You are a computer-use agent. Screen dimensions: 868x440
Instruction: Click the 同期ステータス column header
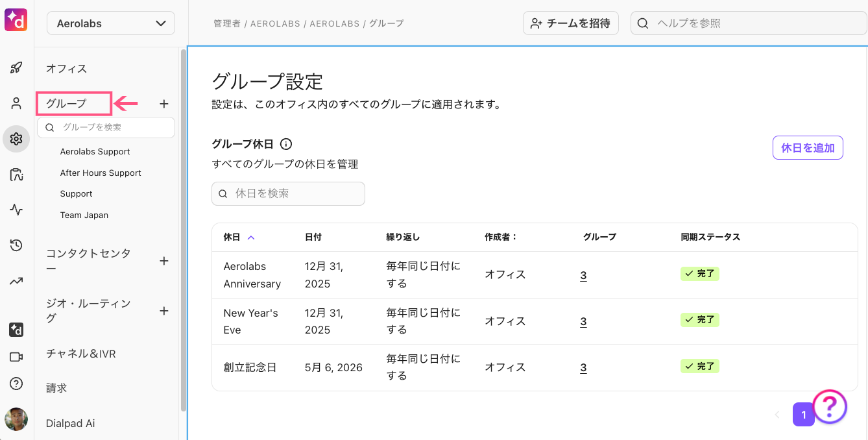tap(710, 237)
